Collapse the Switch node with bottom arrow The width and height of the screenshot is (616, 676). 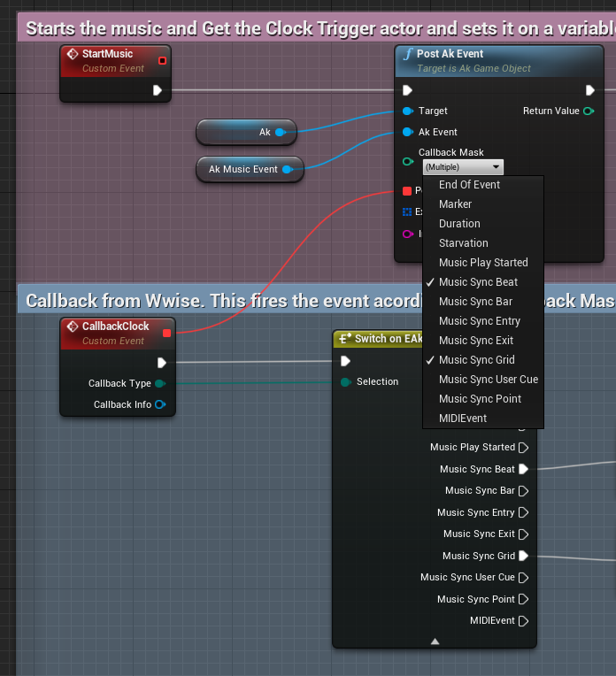[x=434, y=640]
